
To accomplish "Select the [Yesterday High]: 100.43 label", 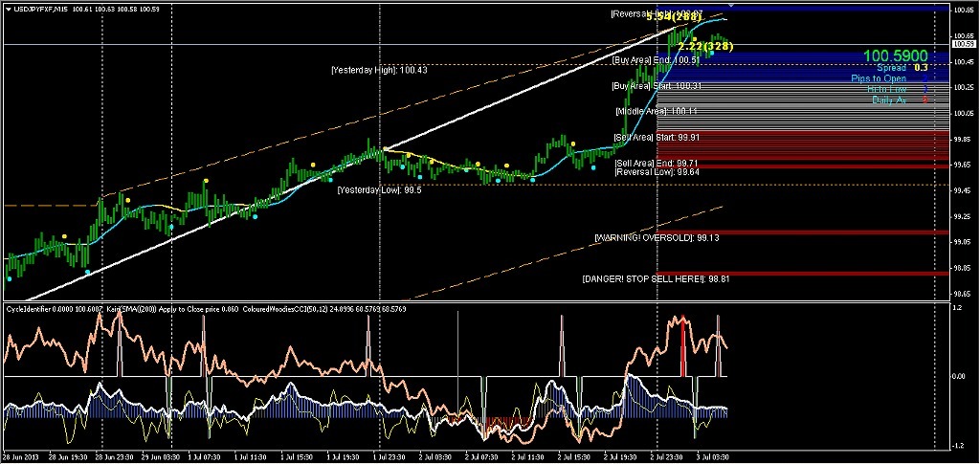I will (x=379, y=71).
